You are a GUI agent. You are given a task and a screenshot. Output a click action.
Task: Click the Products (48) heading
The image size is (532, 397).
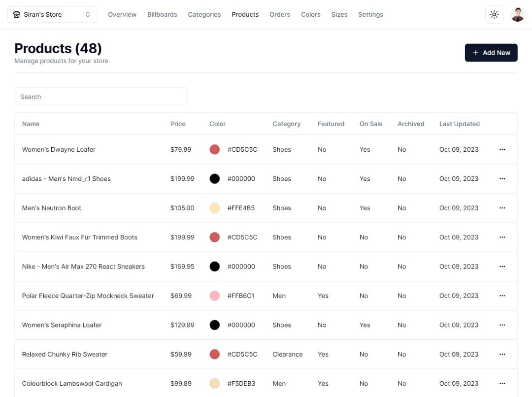(58, 49)
